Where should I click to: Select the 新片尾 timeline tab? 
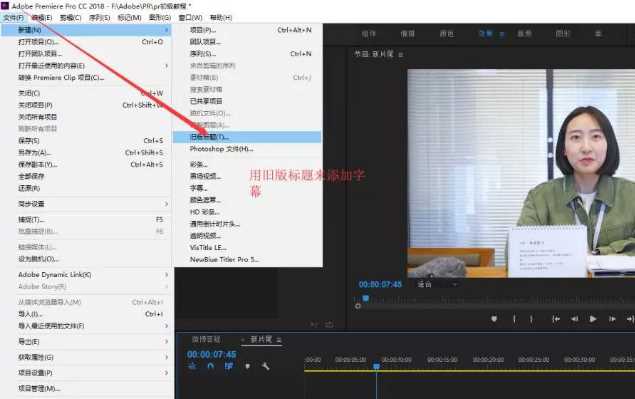tap(261, 339)
